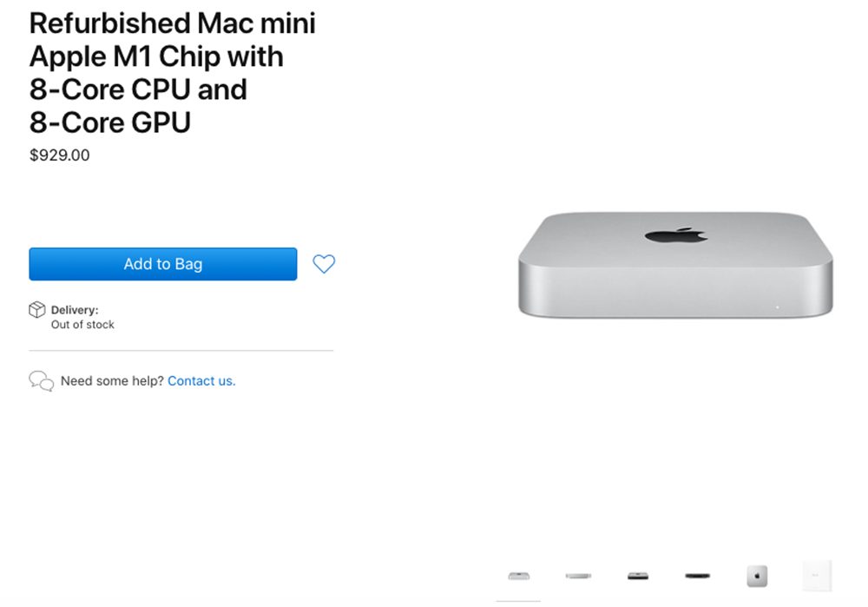868x607 pixels.
Task: Select the white product box thumbnail
Action: [814, 575]
